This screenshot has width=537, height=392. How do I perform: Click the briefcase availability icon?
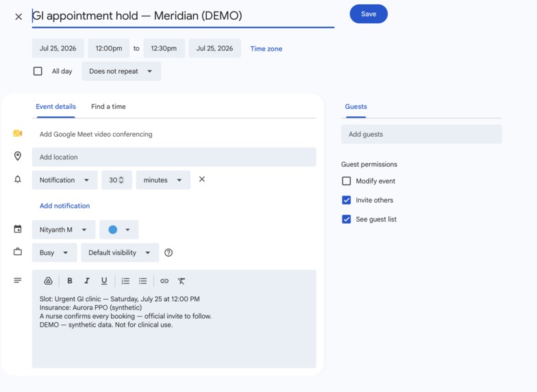pyautogui.click(x=18, y=252)
